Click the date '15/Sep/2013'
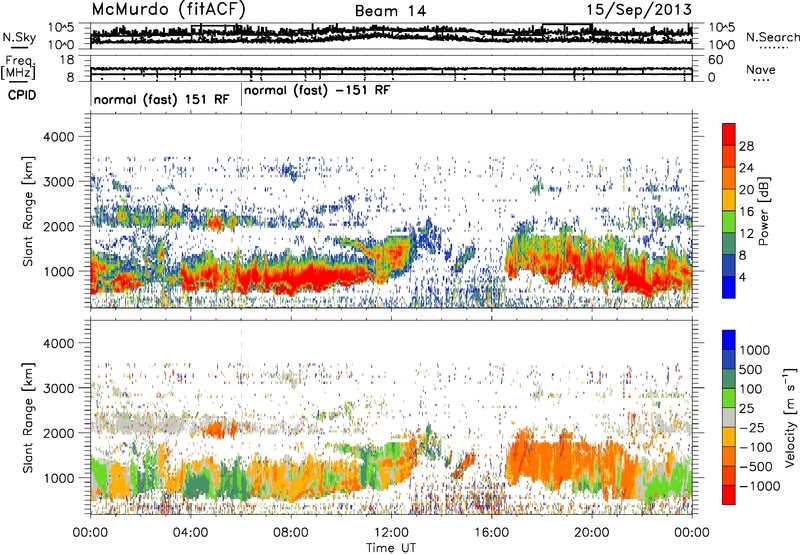 (639, 9)
